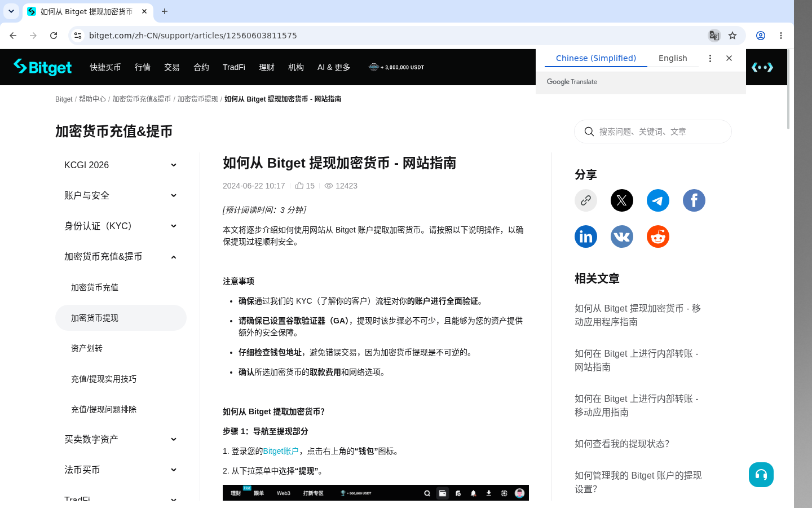
Task: Click 加密货币充值&提币 breadcrumb link
Action: (142, 99)
